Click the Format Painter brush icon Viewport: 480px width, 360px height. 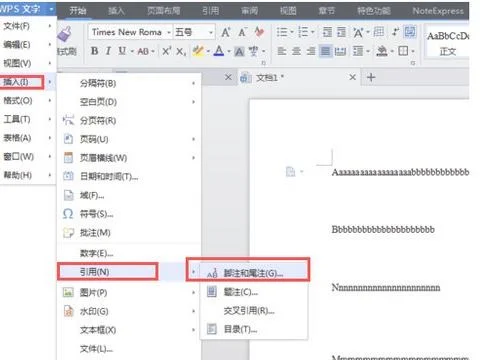tap(65, 33)
